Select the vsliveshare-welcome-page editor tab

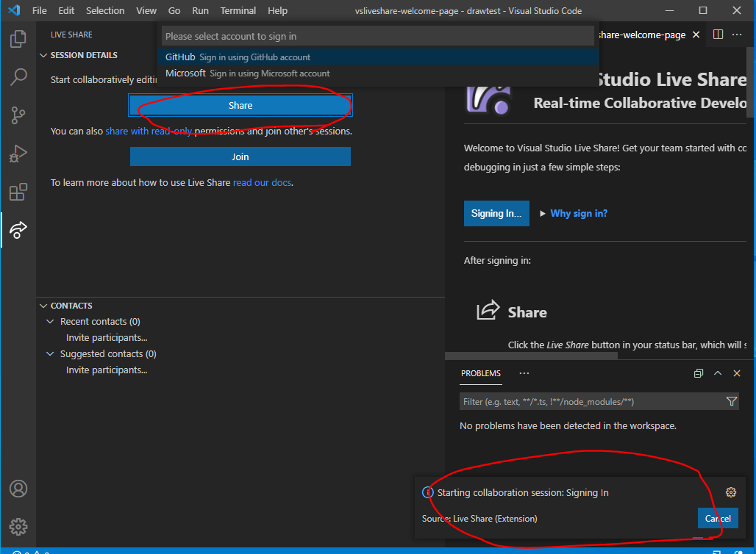tap(642, 35)
